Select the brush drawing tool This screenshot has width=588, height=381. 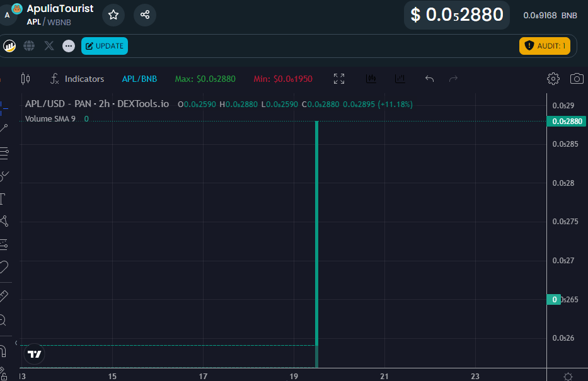point(4,176)
